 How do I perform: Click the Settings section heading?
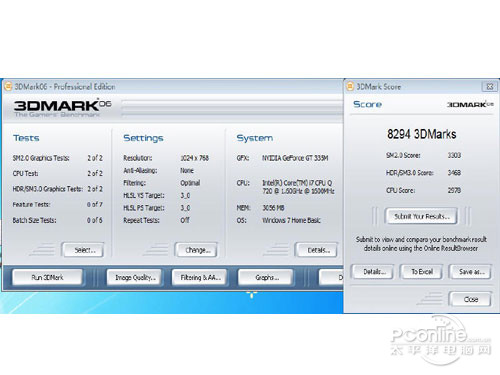[143, 138]
